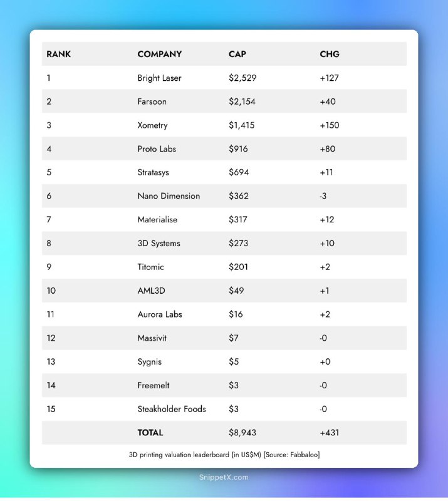The height and width of the screenshot is (501, 448).
Task: Select the Farsoon row company cell
Action: coord(152,101)
